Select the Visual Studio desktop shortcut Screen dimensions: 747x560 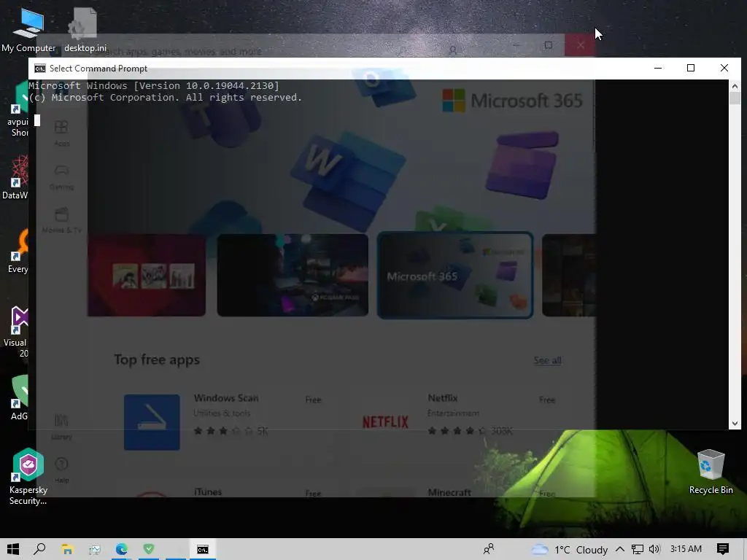(16, 332)
